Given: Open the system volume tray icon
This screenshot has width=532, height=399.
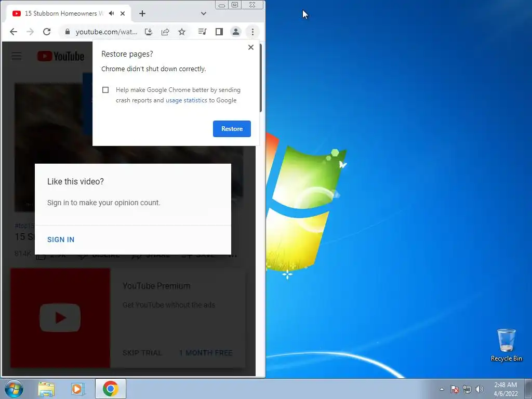Looking at the screenshot, I should point(480,390).
